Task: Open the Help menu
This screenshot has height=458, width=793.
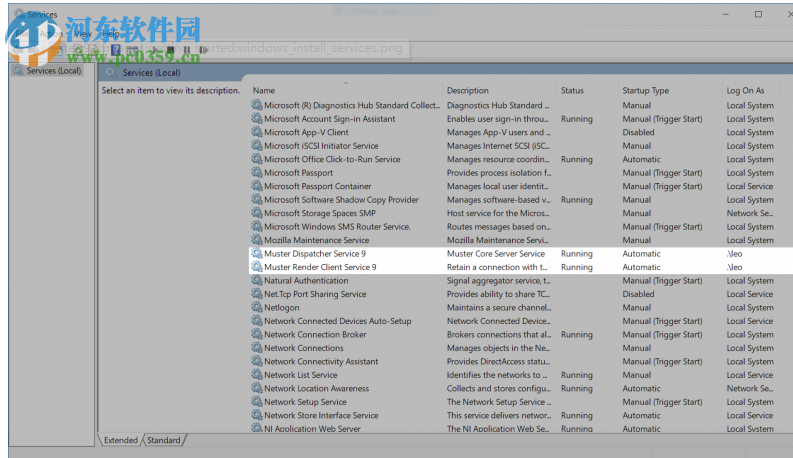Action: (111, 34)
